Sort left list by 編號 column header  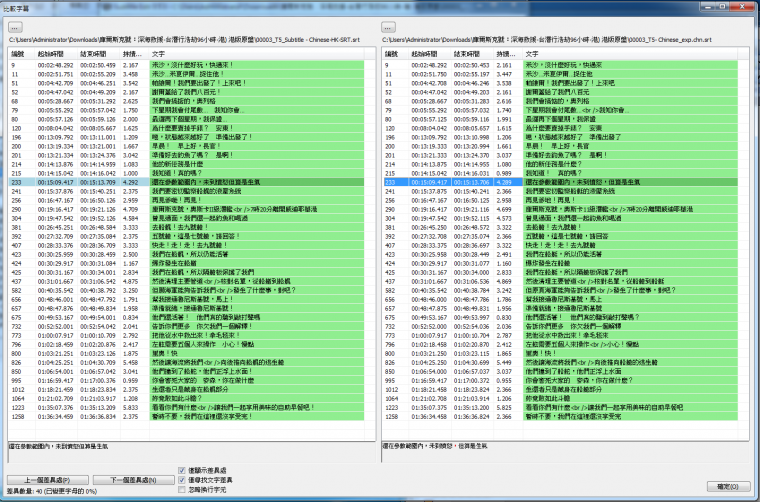coord(22,54)
